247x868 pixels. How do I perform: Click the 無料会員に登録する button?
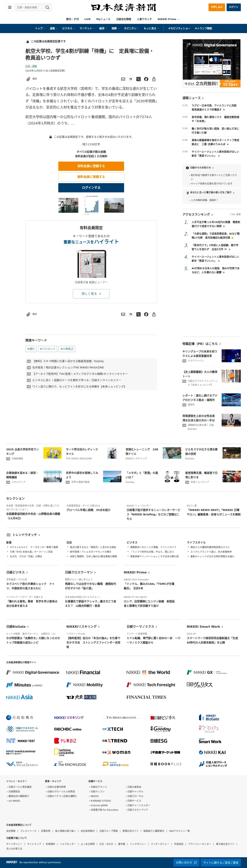tap(91, 177)
